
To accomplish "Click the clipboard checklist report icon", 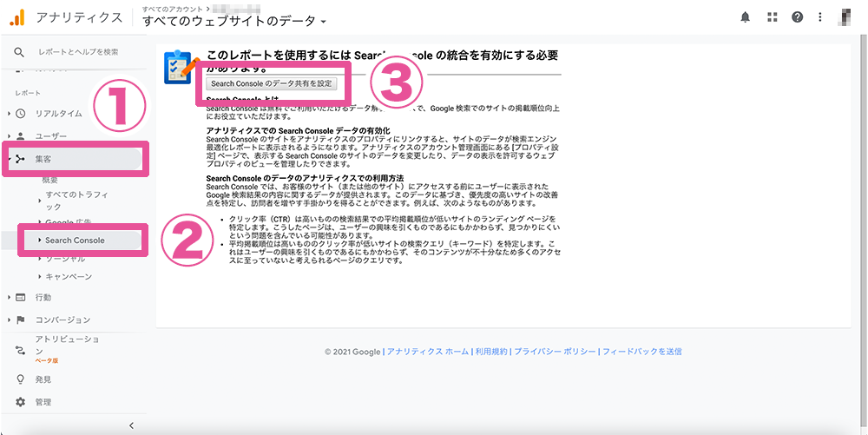I will (x=181, y=68).
